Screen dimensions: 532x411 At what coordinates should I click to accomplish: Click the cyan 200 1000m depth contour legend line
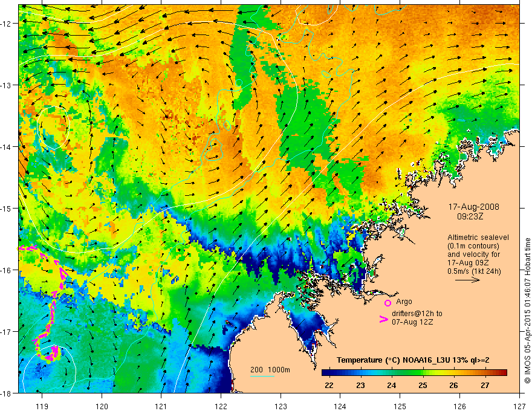pos(262,376)
